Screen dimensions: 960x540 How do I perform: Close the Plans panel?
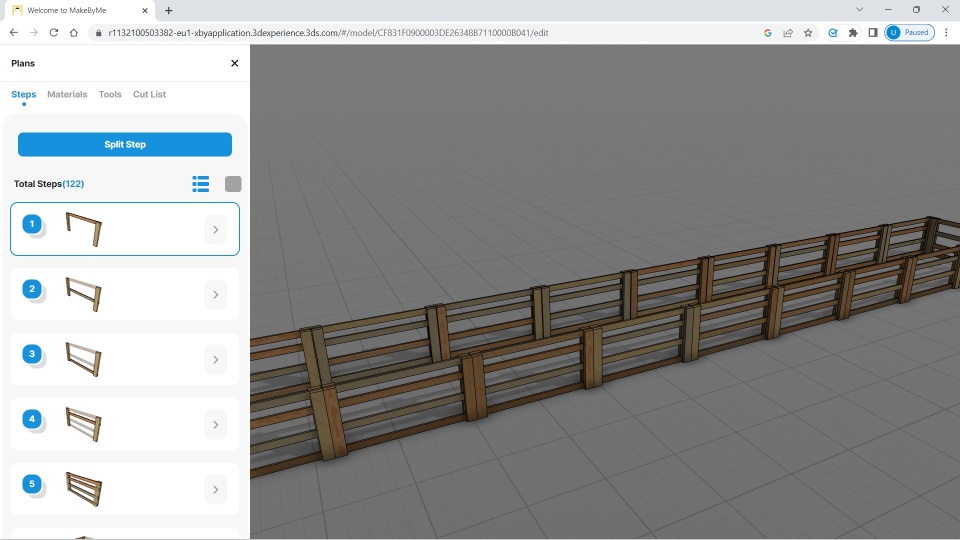click(x=234, y=63)
